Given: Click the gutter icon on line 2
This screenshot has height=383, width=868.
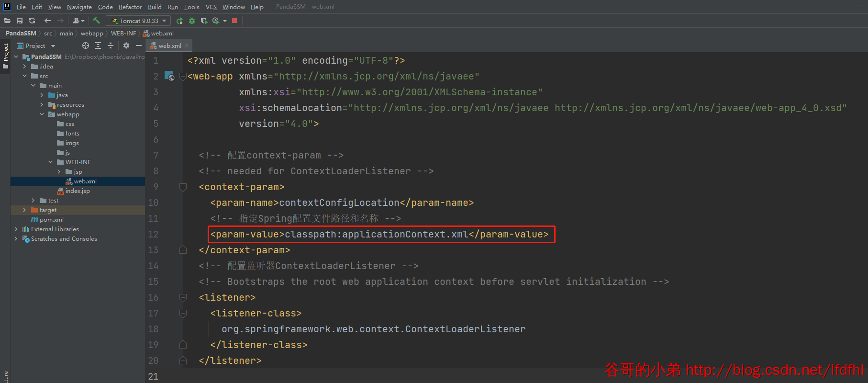Looking at the screenshot, I should [x=169, y=76].
